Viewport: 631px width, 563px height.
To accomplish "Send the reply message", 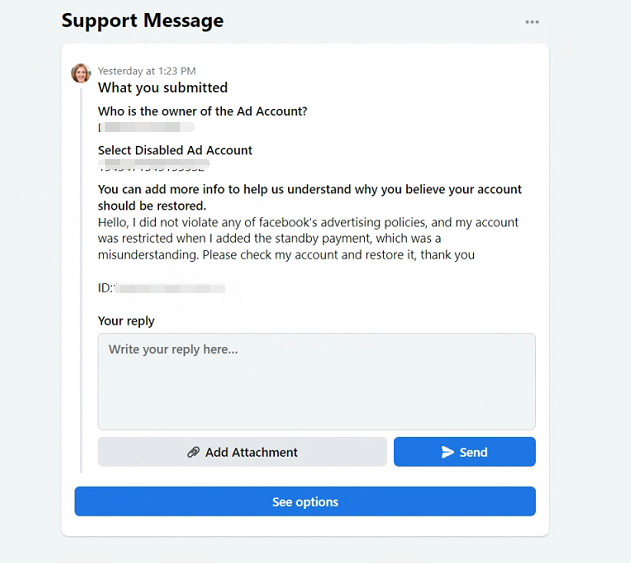I will [464, 452].
